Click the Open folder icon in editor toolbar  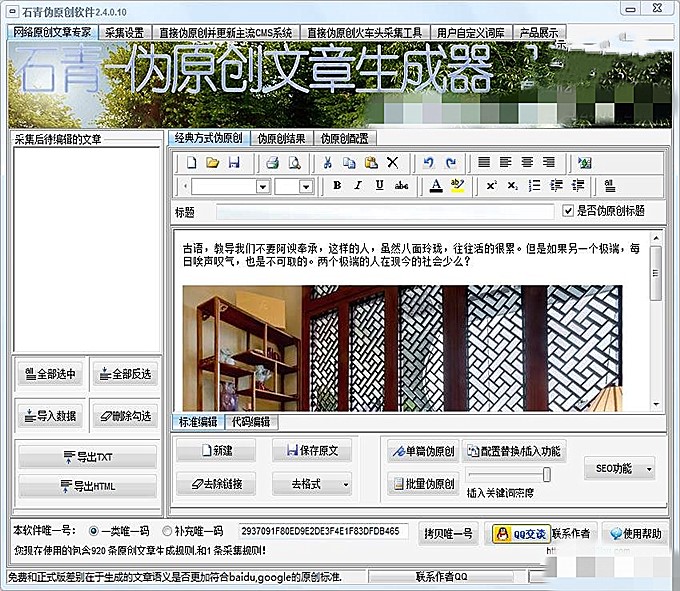click(212, 162)
